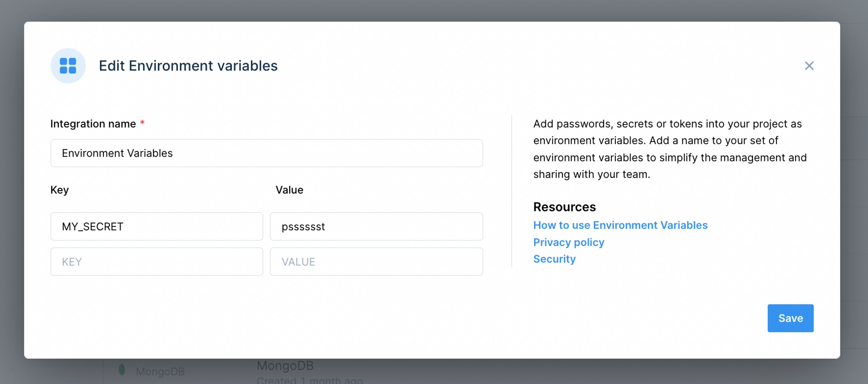Screen dimensions: 868x384
Task: Click the blue grid integration icon
Action: point(68,66)
